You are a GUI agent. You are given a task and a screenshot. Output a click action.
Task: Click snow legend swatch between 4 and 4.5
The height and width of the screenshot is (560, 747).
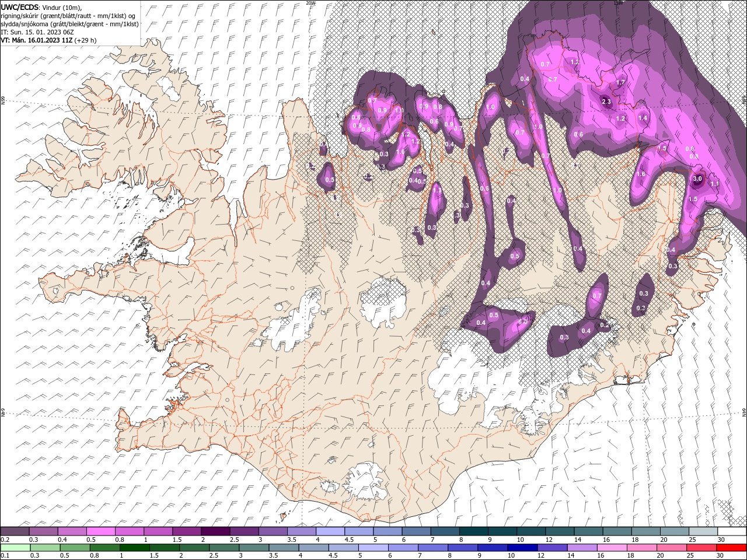[330, 531]
